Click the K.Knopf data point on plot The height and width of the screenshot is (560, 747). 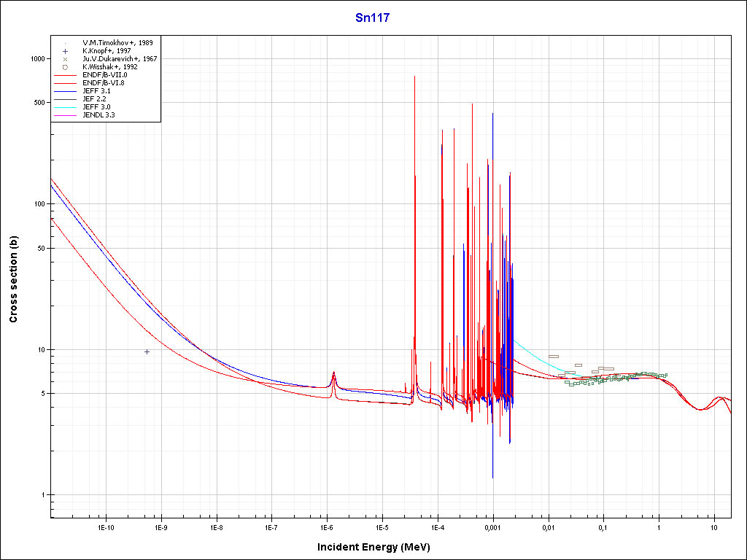pyautogui.click(x=147, y=351)
